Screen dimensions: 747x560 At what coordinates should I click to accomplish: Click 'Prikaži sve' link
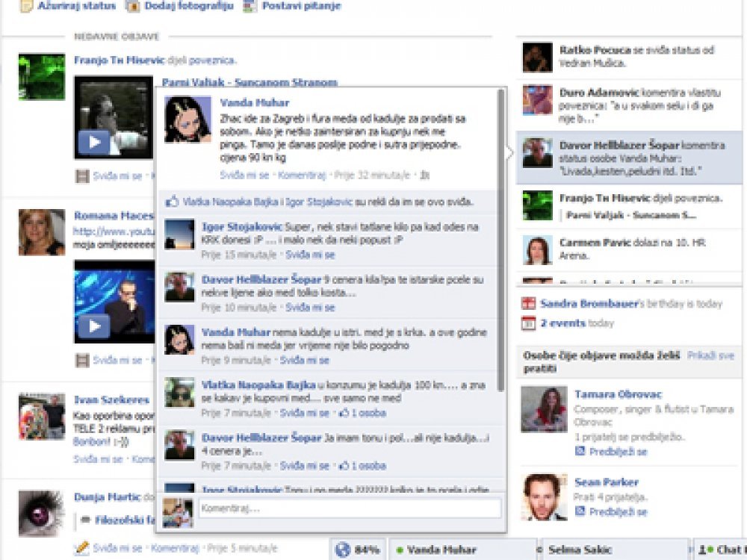711,355
